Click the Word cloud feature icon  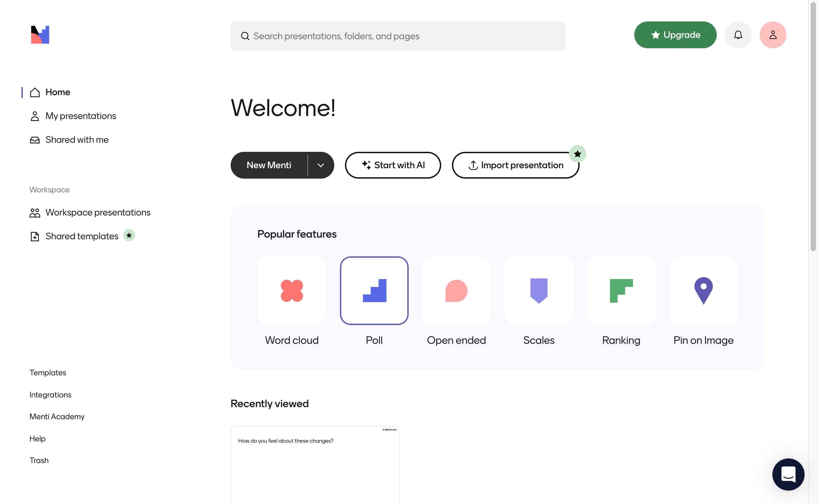point(292,291)
